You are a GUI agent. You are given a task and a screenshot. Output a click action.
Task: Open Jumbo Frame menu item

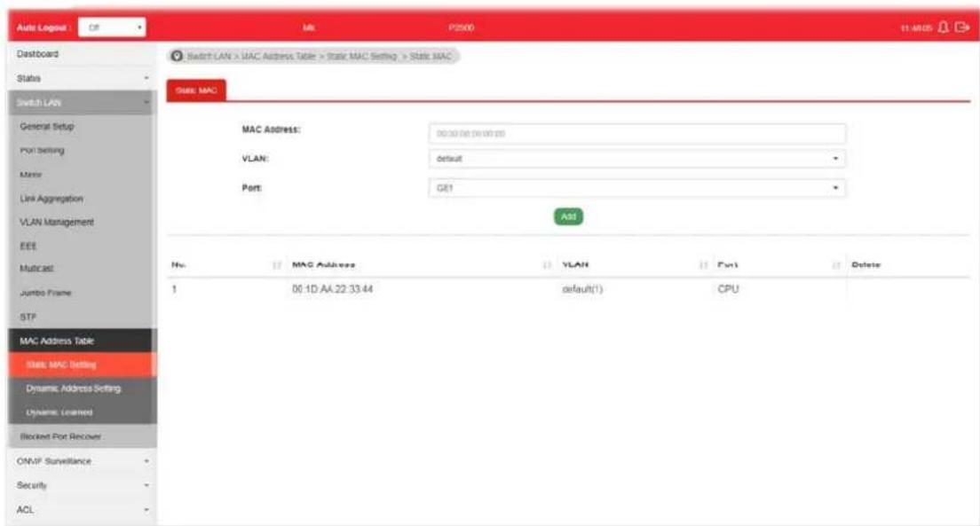coord(45,293)
